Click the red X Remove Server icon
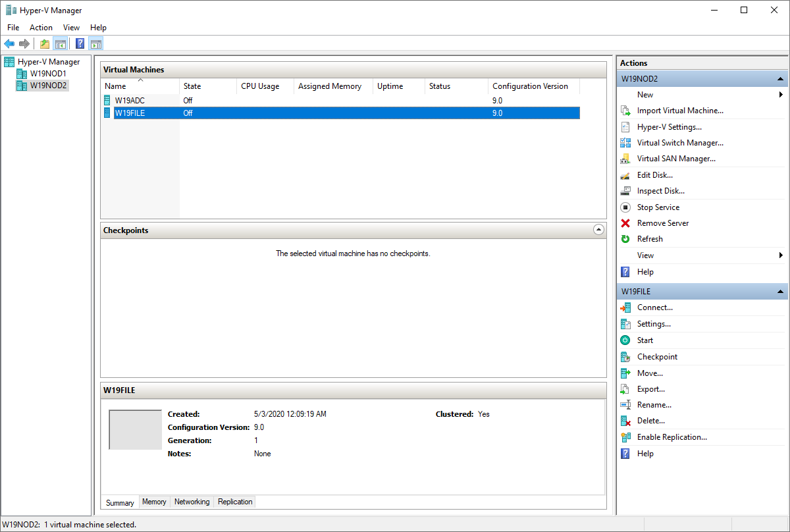Viewport: 790px width, 532px height. point(625,223)
